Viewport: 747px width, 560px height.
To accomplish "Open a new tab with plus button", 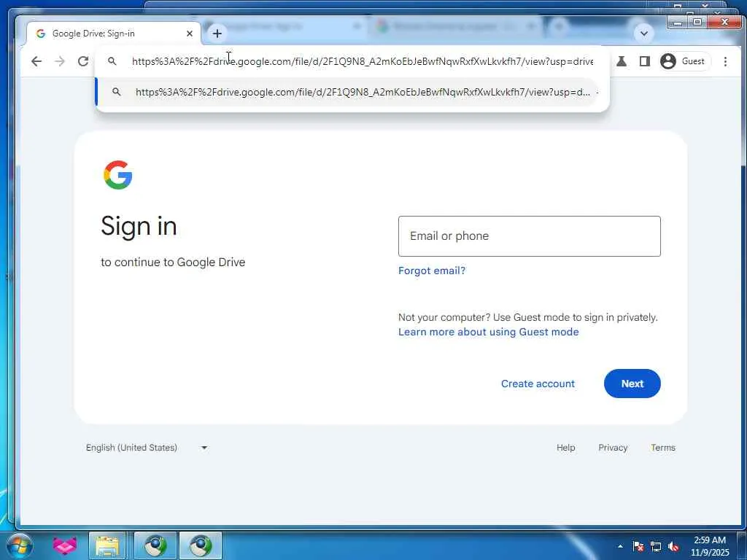I will coord(217,34).
